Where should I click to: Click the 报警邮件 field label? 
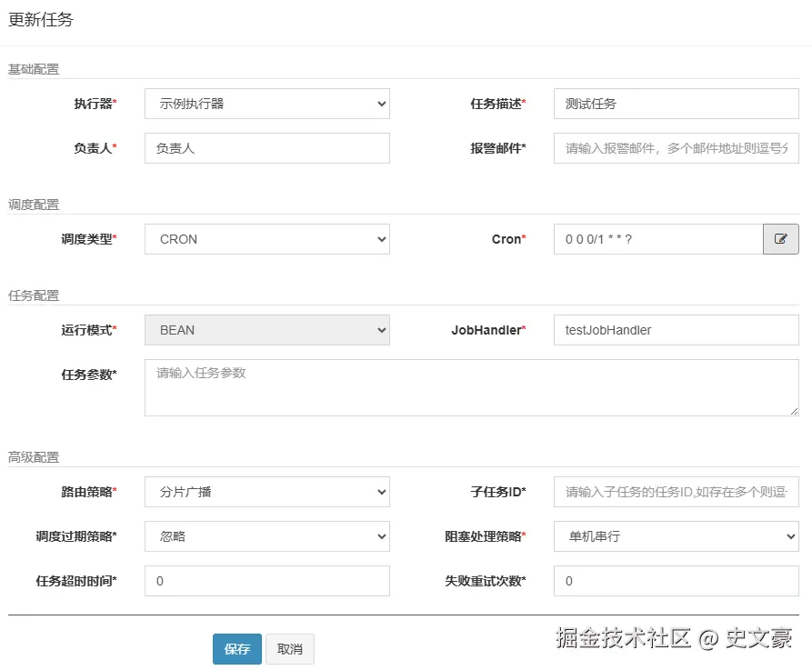(x=498, y=148)
